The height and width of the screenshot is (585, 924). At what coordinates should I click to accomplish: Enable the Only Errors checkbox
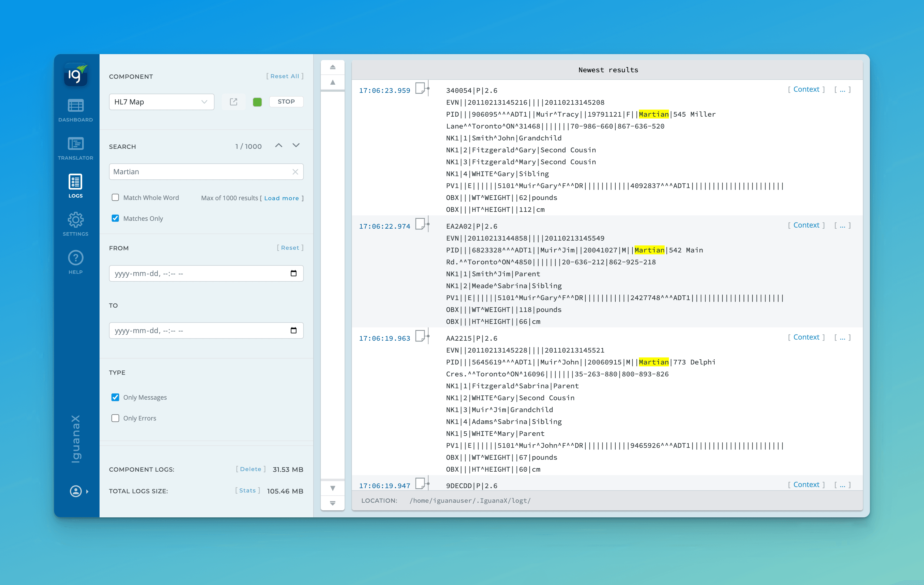coord(115,418)
